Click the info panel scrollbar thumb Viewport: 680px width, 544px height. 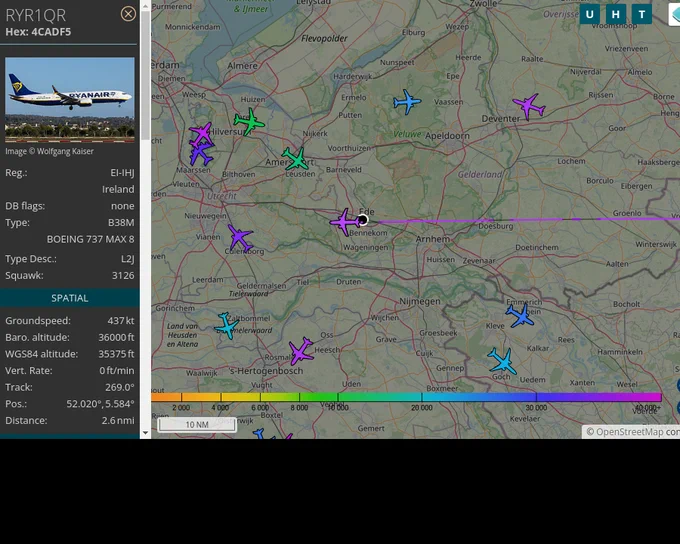145,75
